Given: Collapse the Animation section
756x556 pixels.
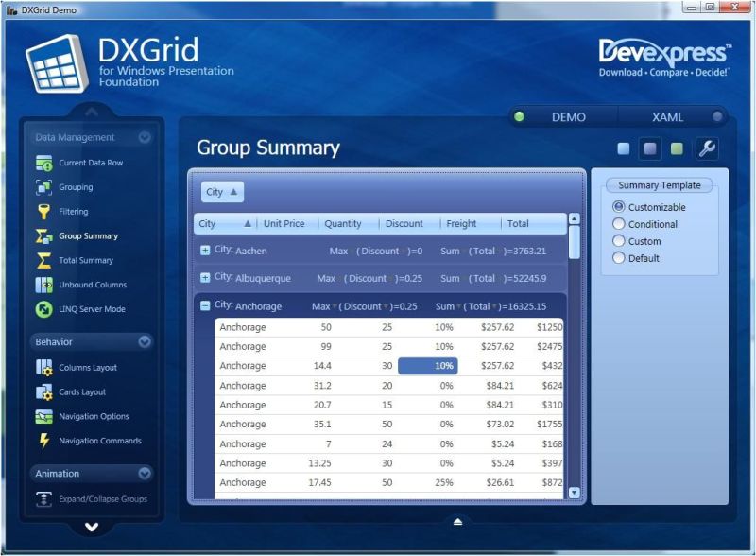Looking at the screenshot, I should tap(145, 474).
